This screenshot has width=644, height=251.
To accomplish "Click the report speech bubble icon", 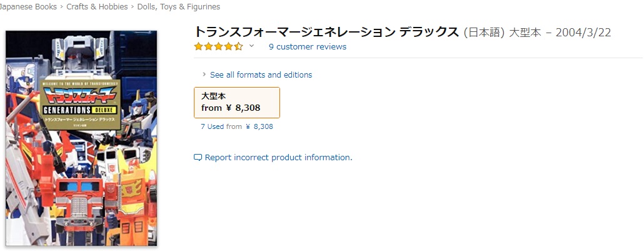I will point(198,158).
